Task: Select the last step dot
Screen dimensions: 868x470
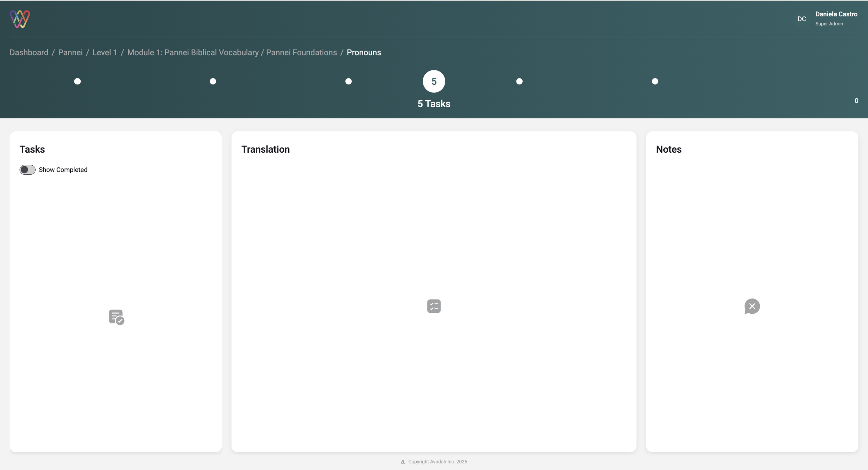Action: point(655,81)
